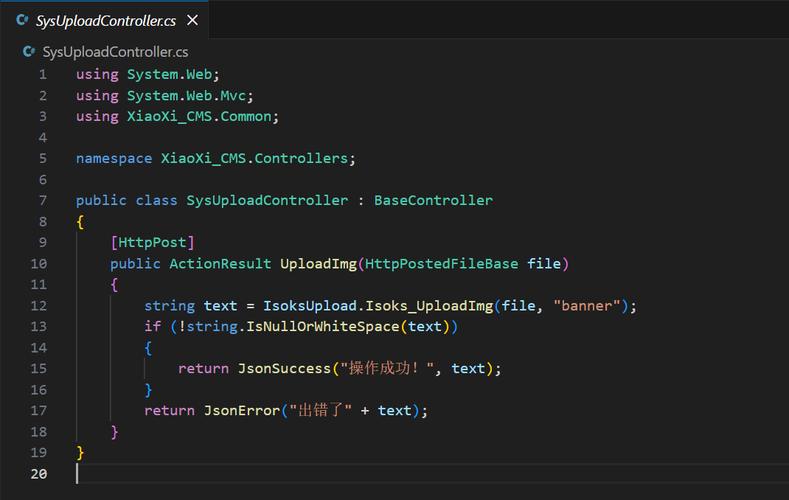The height and width of the screenshot is (500, 789).
Task: Close the SysUploadController.cs tab
Action: [192, 20]
